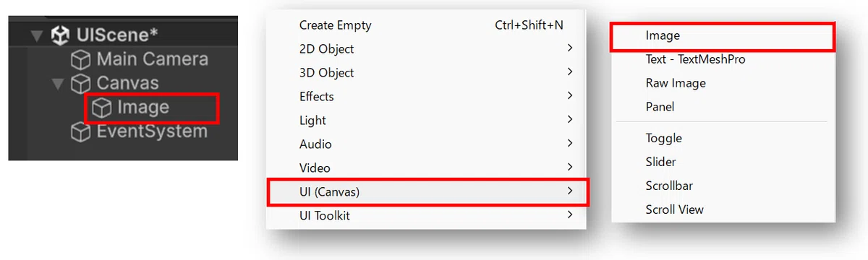Collapse the UIScene tree arrow
Image resolution: width=868 pixels, height=260 pixels.
[38, 35]
